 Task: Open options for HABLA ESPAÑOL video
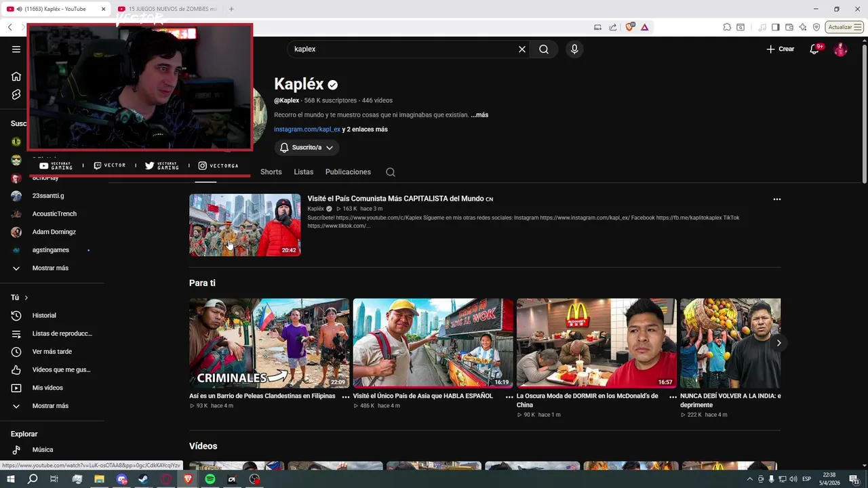pyautogui.click(x=509, y=396)
